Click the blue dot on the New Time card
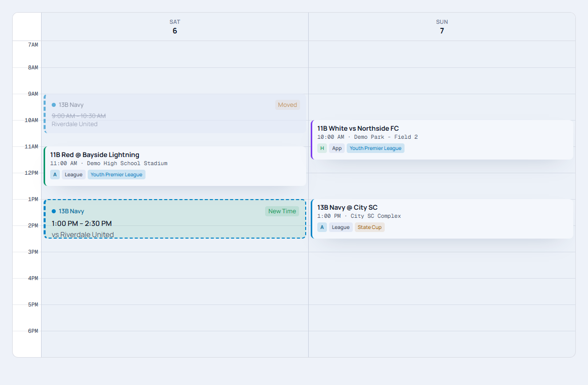The height and width of the screenshot is (385, 588). coord(54,211)
